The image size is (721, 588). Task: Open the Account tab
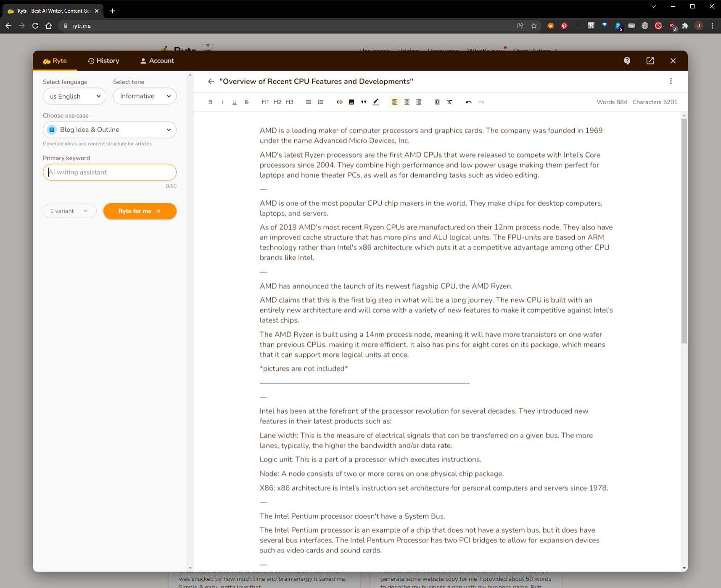(157, 61)
